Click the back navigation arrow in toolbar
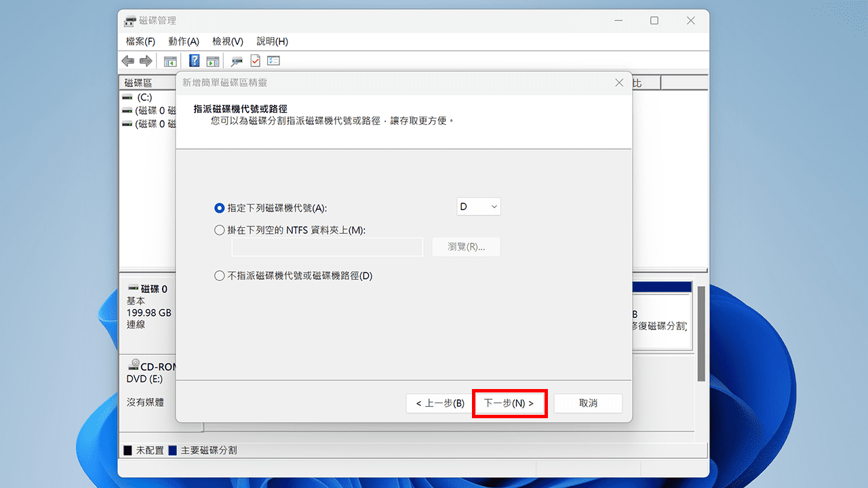The image size is (868, 488). (127, 61)
